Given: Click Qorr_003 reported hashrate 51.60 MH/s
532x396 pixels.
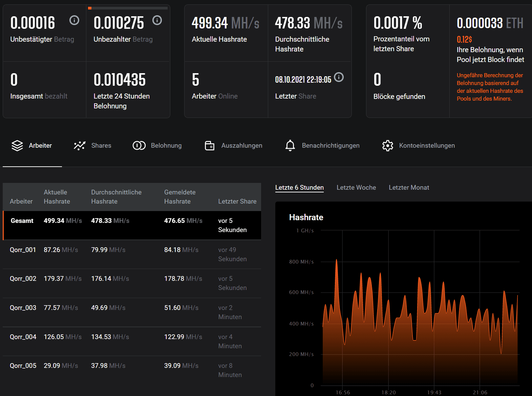Looking at the screenshot, I should (x=182, y=308).
